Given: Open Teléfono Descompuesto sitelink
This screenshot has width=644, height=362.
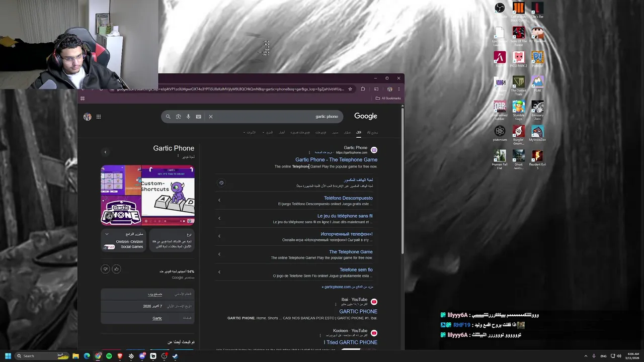Looking at the screenshot, I should point(348,198).
